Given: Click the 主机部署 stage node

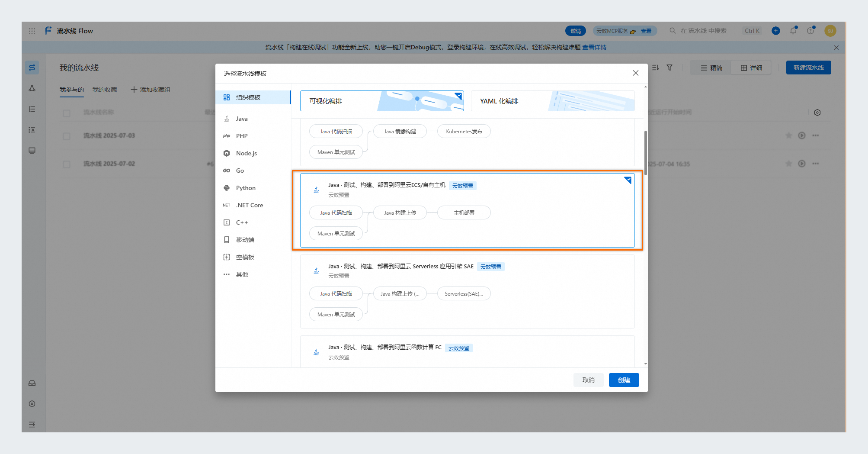Looking at the screenshot, I should click(464, 213).
